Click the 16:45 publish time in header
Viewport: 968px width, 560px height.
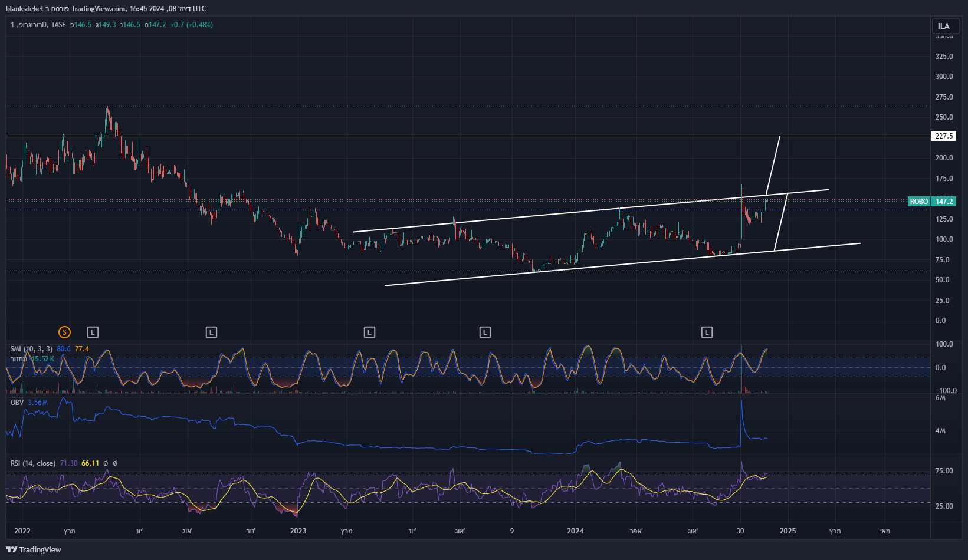[x=139, y=9]
